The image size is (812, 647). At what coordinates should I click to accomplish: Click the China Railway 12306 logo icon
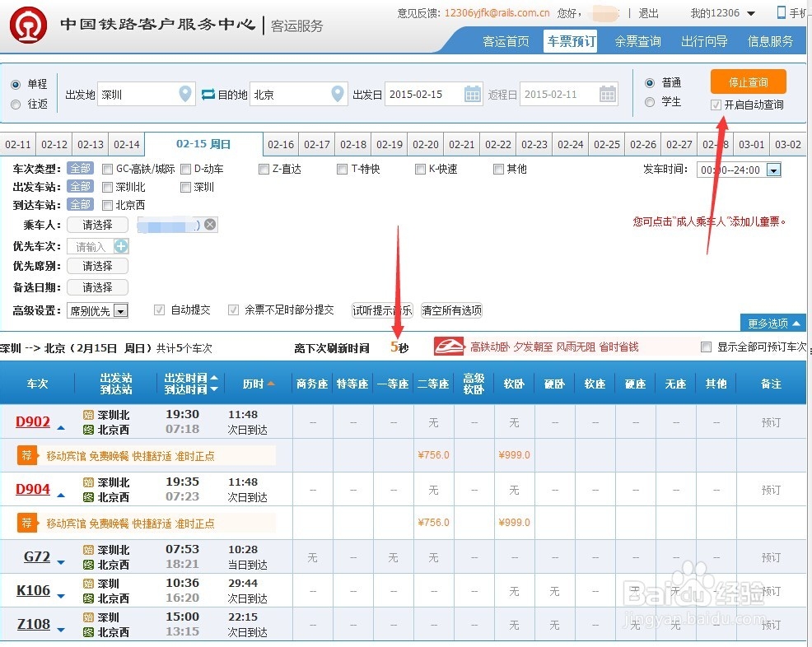pos(28,24)
